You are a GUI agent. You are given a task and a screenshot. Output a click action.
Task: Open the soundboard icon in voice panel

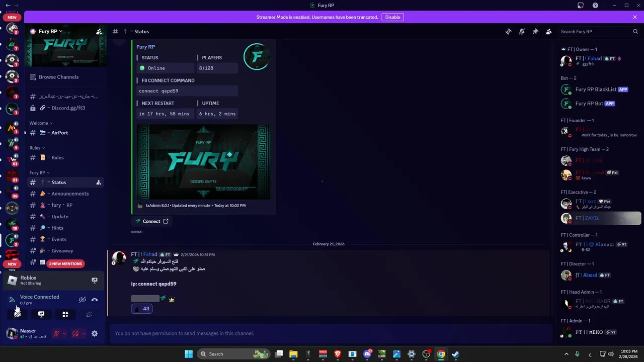click(89, 314)
